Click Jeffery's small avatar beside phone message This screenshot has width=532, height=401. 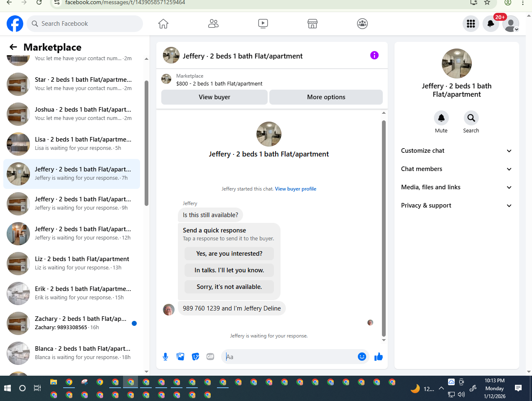(169, 310)
